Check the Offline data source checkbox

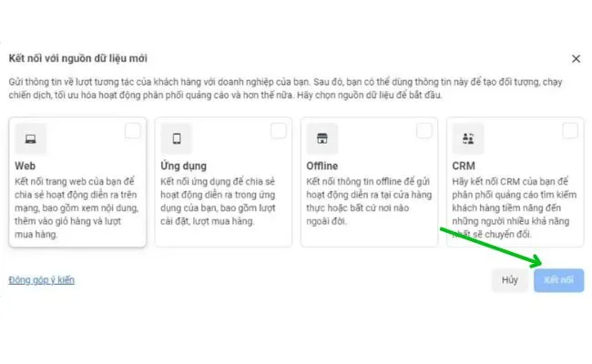click(424, 131)
